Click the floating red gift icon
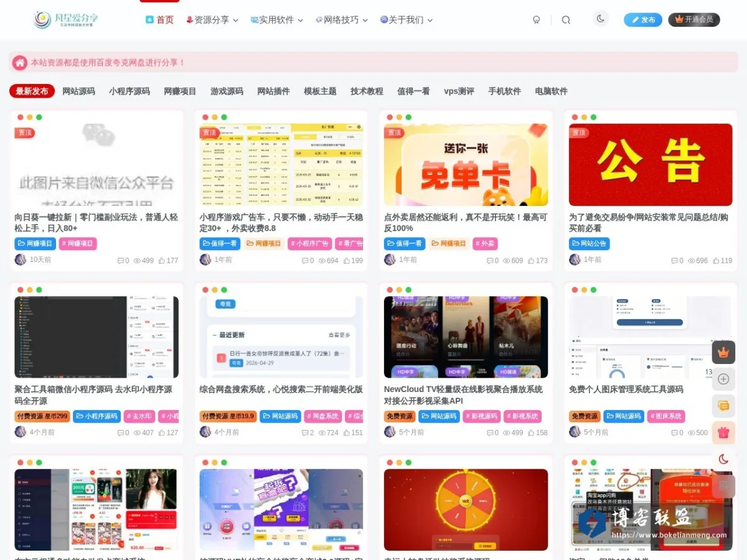 (723, 432)
